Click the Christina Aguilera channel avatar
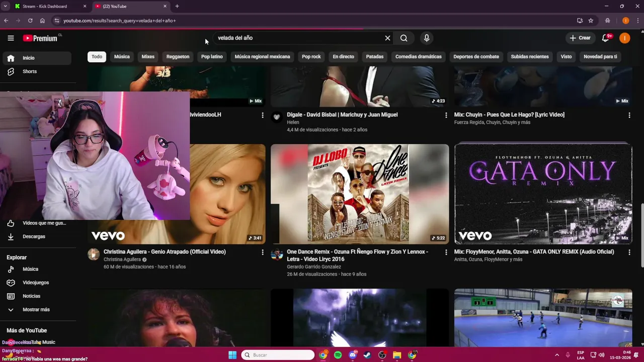 point(94,254)
